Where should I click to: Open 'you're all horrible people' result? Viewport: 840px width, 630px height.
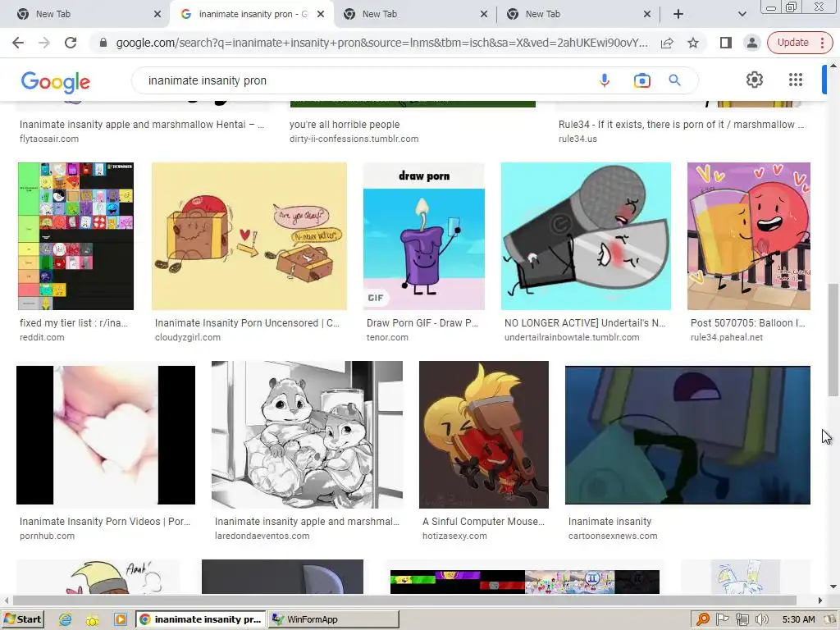[x=345, y=125]
